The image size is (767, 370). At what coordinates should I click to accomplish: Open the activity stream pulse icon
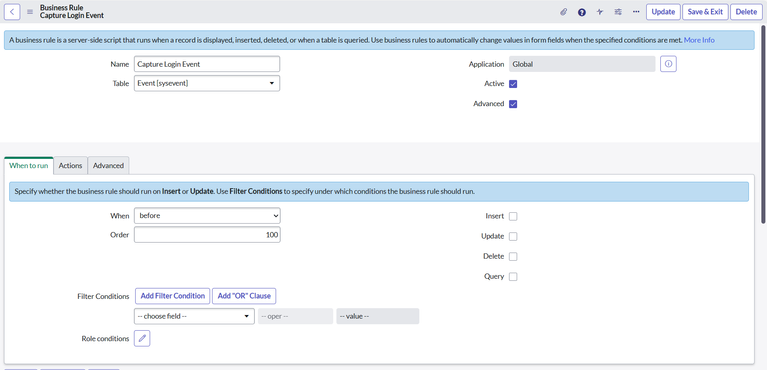(600, 12)
